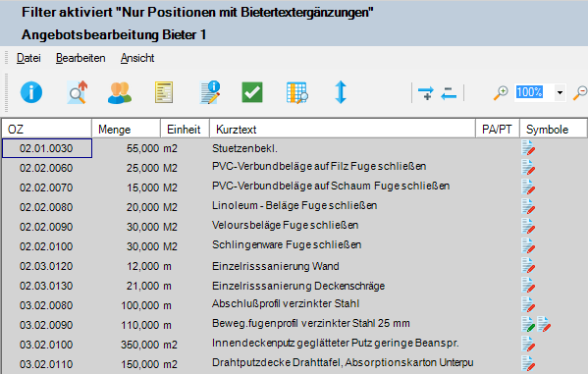Select cell 02.02.0060
Screen dimensions: 588x374
click(x=46, y=168)
